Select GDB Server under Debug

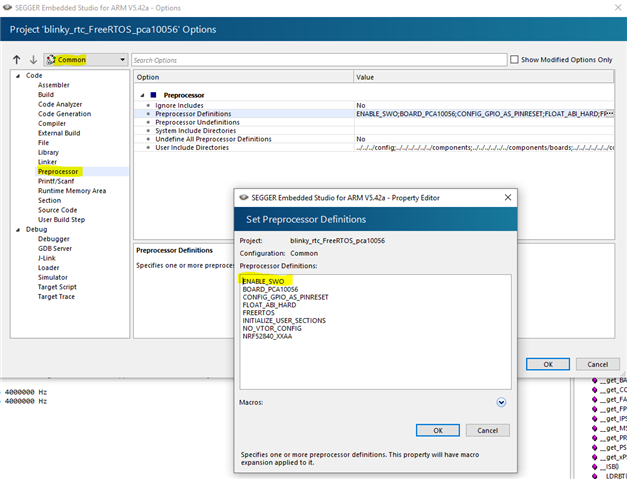(55, 248)
